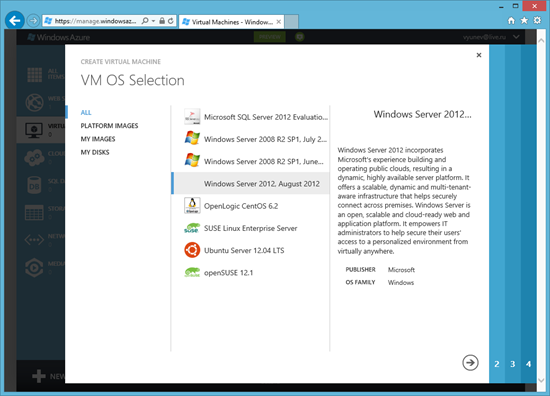This screenshot has height=396, width=550.
Task: Choose Microsoft SQL Server 2012 Evaluation
Action: pyautogui.click(x=251, y=117)
